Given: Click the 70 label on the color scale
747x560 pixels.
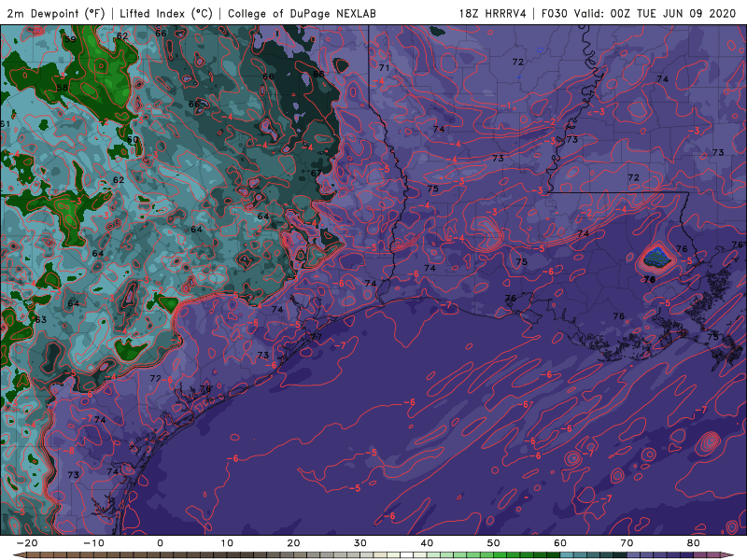Looking at the screenshot, I should [627, 543].
